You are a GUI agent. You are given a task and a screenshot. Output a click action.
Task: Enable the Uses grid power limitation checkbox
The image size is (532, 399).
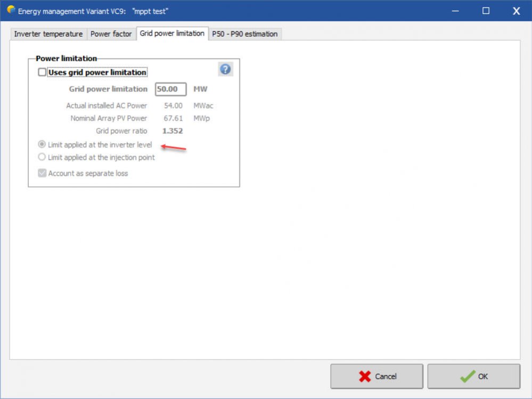(42, 72)
